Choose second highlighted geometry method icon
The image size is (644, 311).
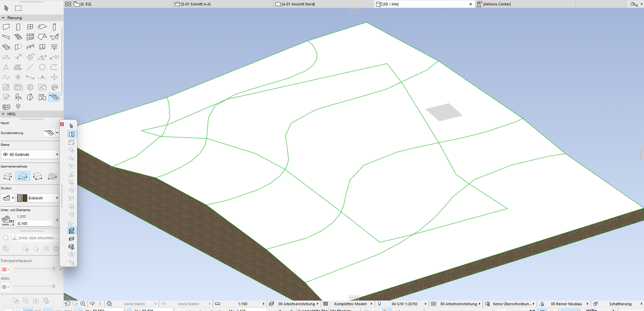pyautogui.click(x=23, y=176)
